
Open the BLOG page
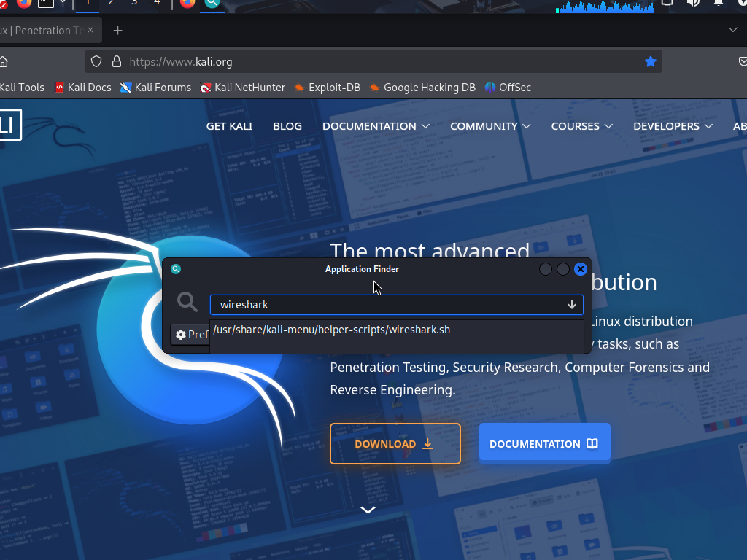click(287, 126)
